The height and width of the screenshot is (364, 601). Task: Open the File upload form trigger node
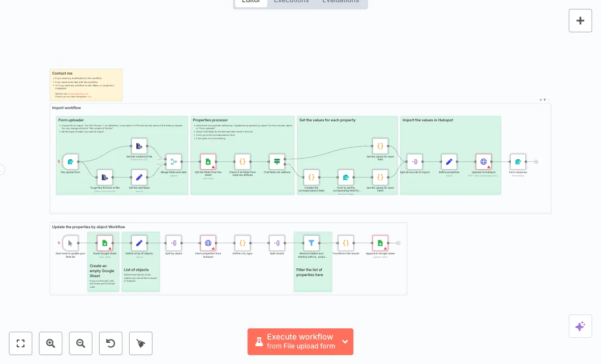71,161
